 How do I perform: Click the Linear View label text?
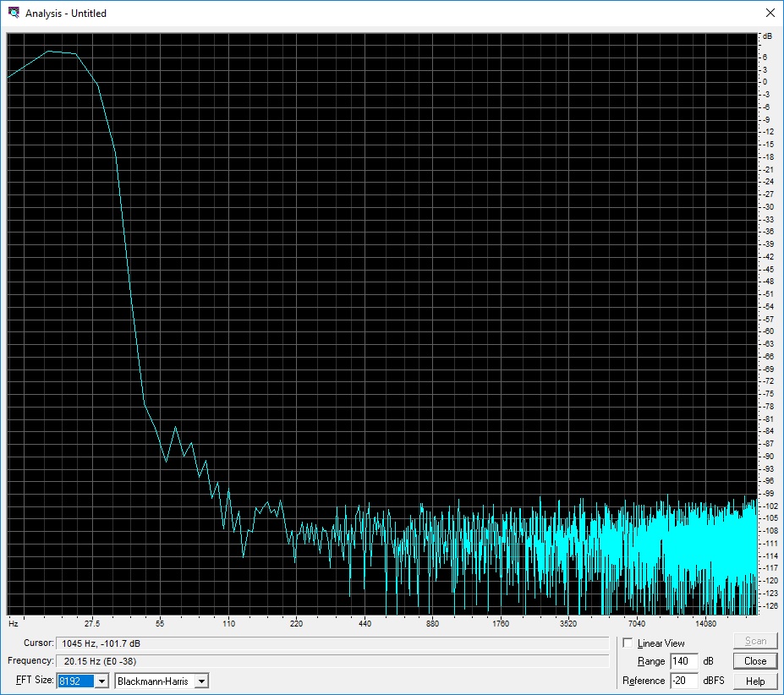(661, 643)
